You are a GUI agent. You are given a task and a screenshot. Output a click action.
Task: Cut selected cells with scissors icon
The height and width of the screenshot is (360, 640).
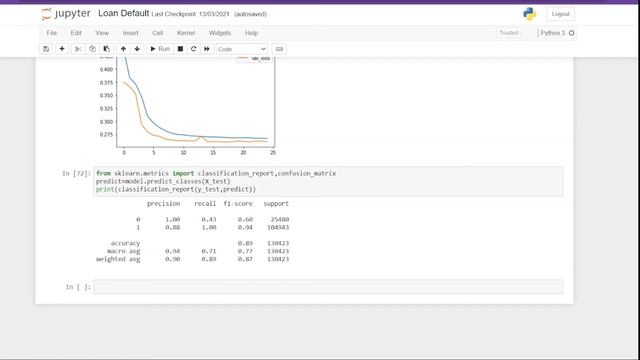click(x=78, y=49)
